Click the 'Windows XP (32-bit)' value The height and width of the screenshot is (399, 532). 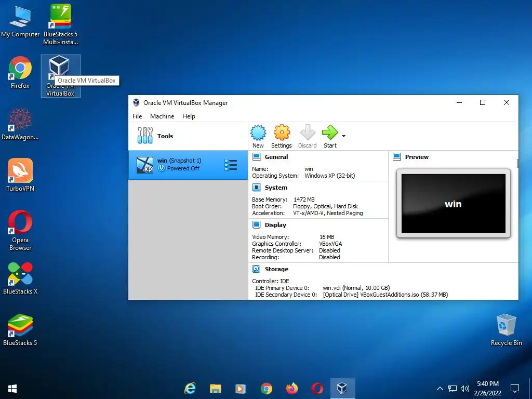[330, 176]
